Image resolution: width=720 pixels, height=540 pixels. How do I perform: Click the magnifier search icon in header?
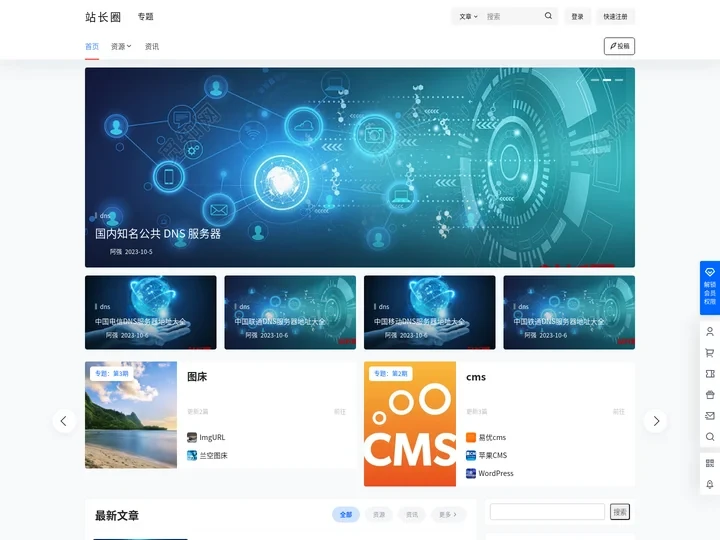[x=548, y=16]
